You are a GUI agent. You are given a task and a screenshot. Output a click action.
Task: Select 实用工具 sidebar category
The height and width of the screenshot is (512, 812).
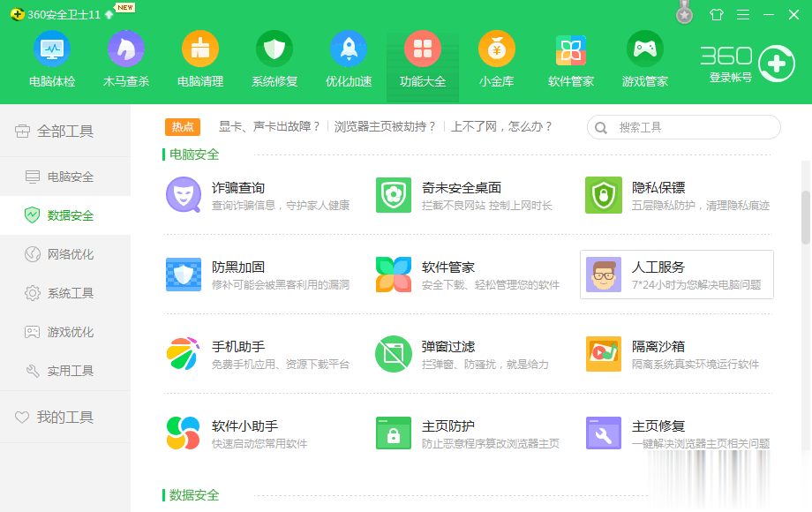point(65,371)
